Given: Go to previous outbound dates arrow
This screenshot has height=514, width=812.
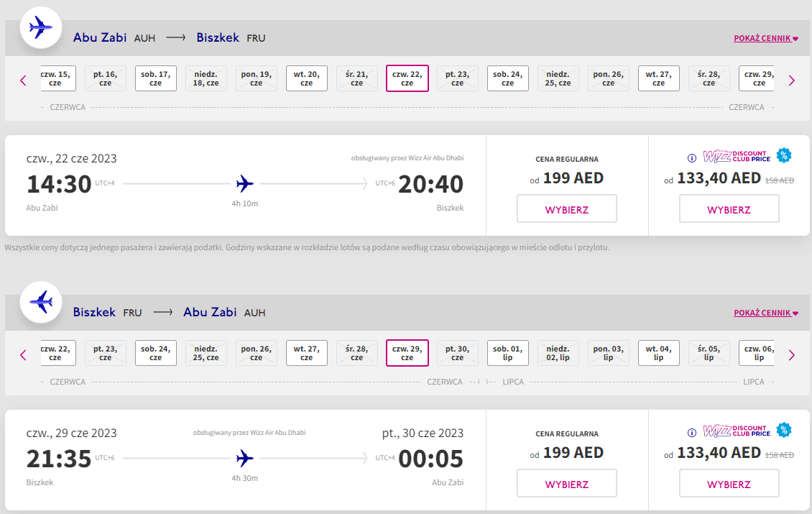Looking at the screenshot, I should tap(23, 81).
